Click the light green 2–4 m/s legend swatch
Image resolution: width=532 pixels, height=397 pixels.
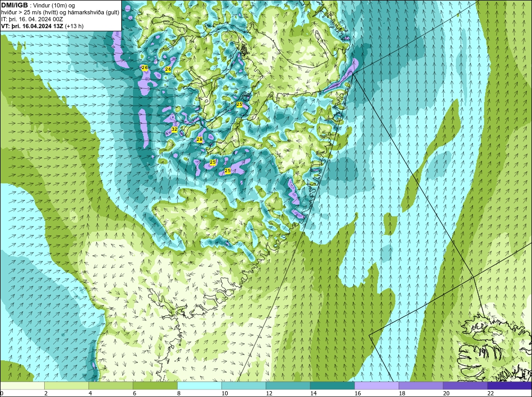point(66,386)
